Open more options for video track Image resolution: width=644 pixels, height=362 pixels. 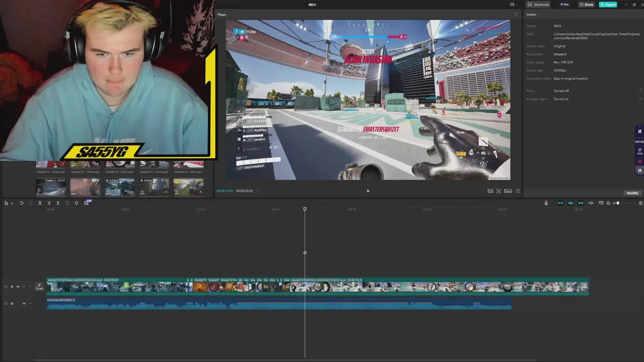[x=30, y=287]
